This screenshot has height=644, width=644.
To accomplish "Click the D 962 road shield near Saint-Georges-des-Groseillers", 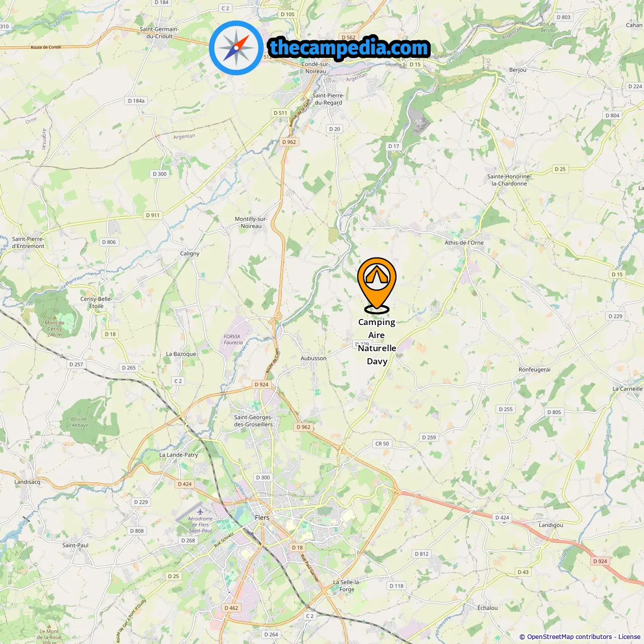I will pyautogui.click(x=303, y=427).
